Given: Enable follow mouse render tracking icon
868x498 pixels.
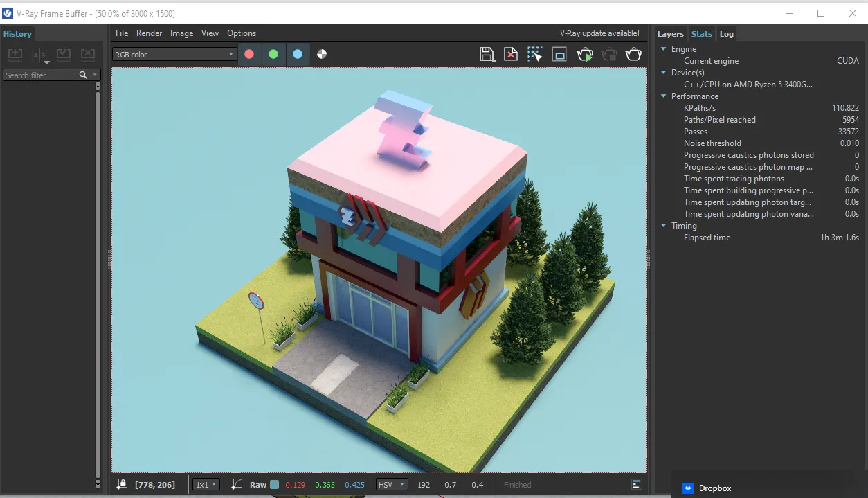Looking at the screenshot, I should pyautogui.click(x=534, y=54).
